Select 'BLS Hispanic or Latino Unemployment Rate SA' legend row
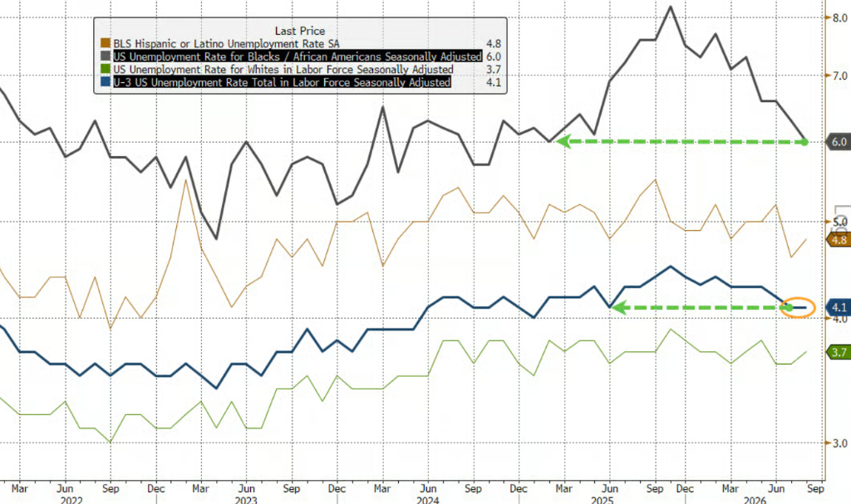 301,43
